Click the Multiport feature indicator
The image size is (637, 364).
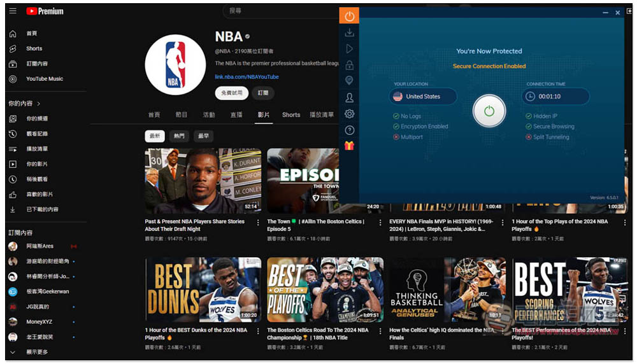[x=408, y=137]
